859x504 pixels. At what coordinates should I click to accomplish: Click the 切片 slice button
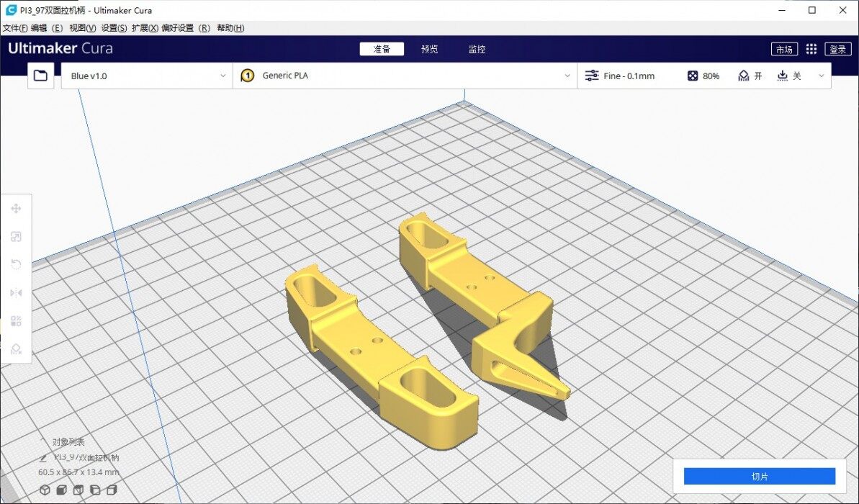[x=760, y=477]
